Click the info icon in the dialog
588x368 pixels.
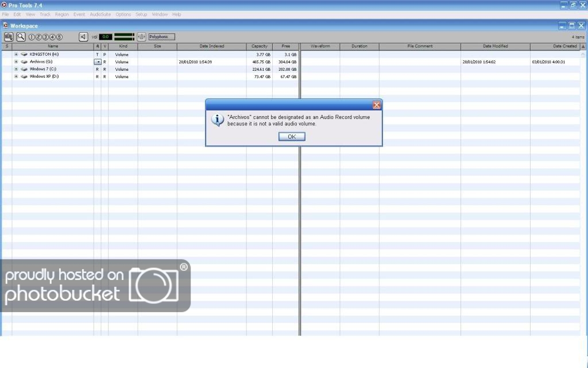(x=218, y=120)
